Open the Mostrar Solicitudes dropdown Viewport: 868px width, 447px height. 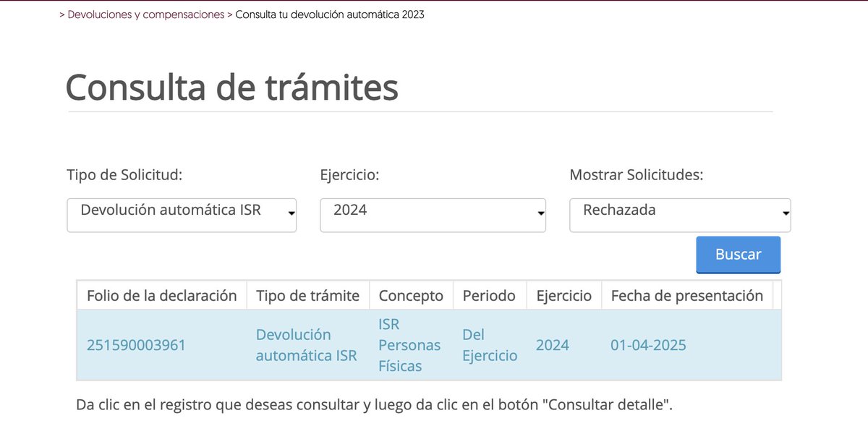[x=678, y=214]
